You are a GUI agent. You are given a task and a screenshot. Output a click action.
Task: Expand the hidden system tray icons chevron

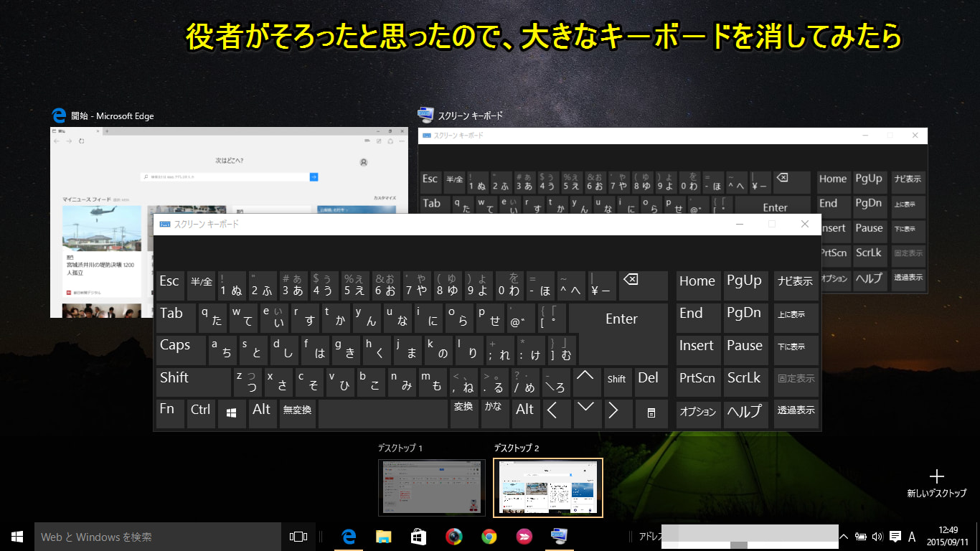pos(844,537)
